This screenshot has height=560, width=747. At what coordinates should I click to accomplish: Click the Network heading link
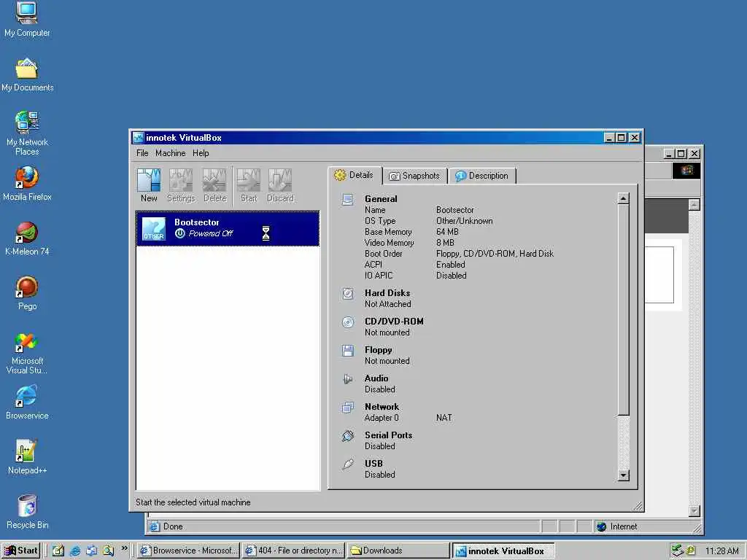click(382, 407)
